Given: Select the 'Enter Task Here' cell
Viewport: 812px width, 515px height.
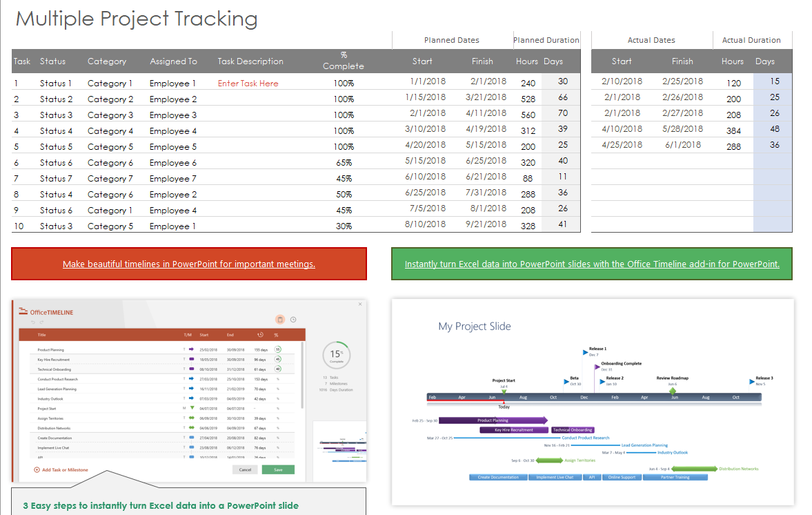Looking at the screenshot, I should (x=248, y=84).
